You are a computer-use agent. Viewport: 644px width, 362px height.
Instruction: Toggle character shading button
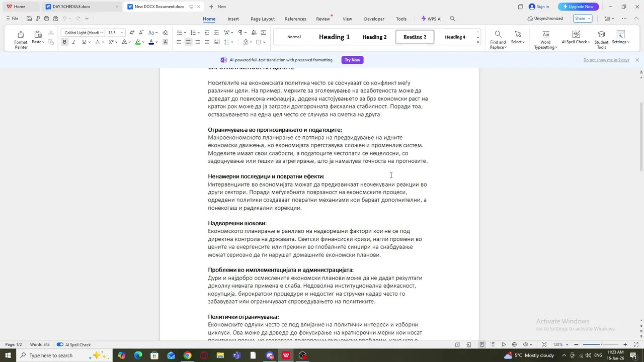165,42
